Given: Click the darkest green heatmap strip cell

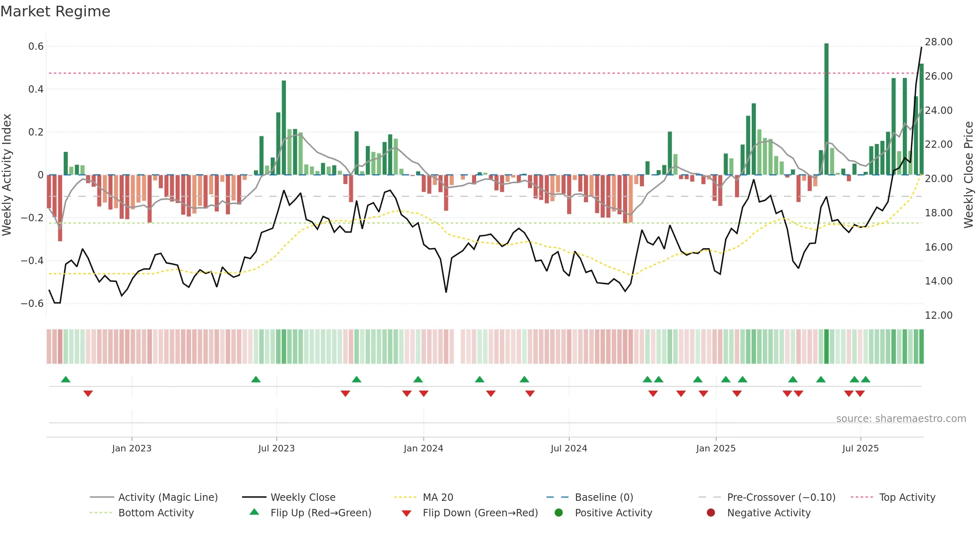Looking at the screenshot, I should (826, 347).
